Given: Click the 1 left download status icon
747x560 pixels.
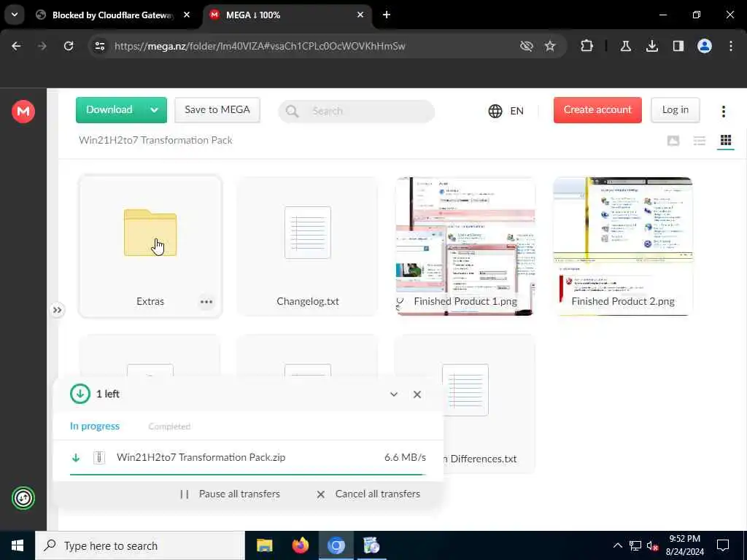Looking at the screenshot, I should point(80,394).
